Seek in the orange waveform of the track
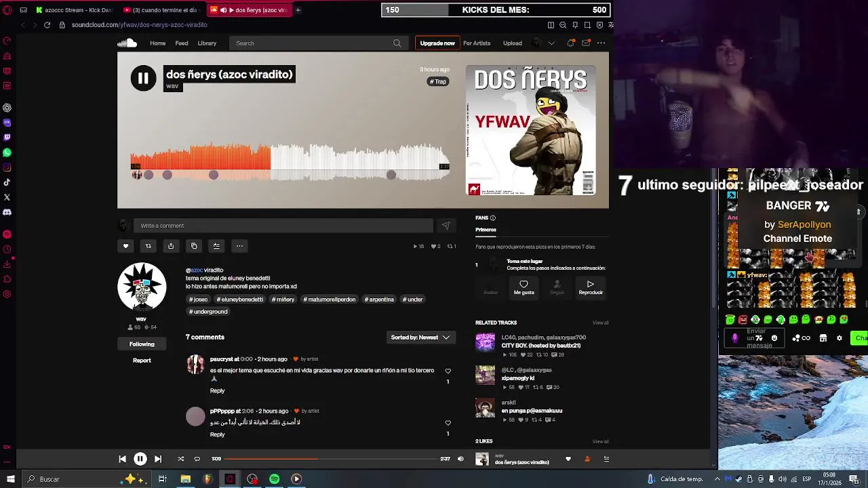This screenshot has width=868, height=488. (200, 157)
